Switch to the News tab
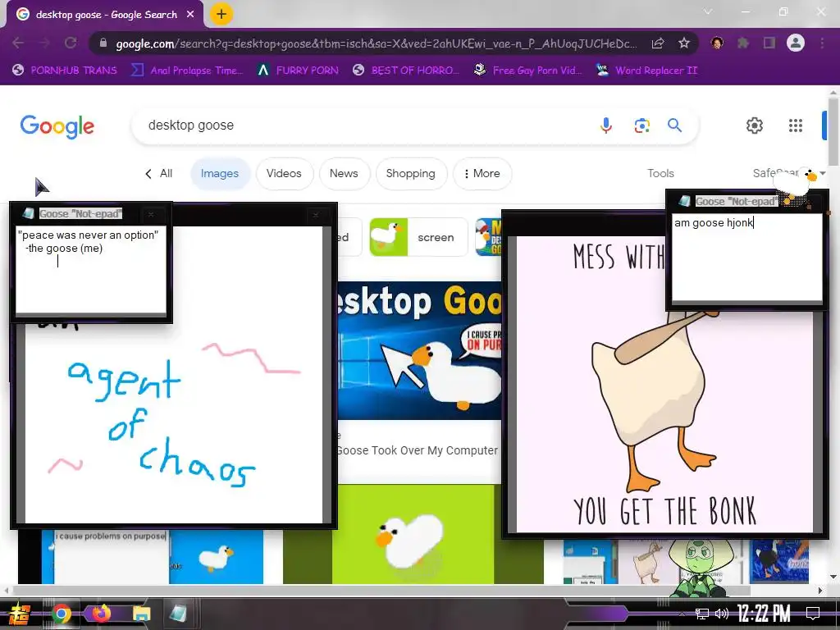 click(x=344, y=174)
